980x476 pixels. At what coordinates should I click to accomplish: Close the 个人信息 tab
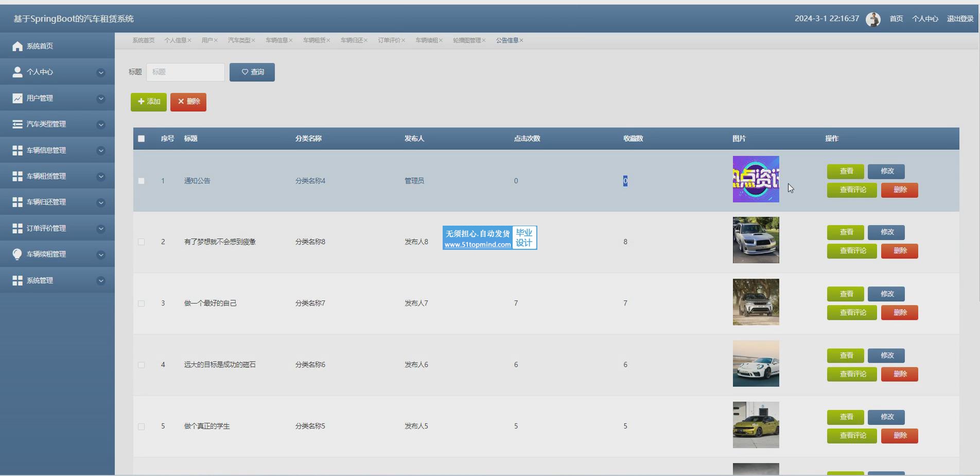click(189, 40)
